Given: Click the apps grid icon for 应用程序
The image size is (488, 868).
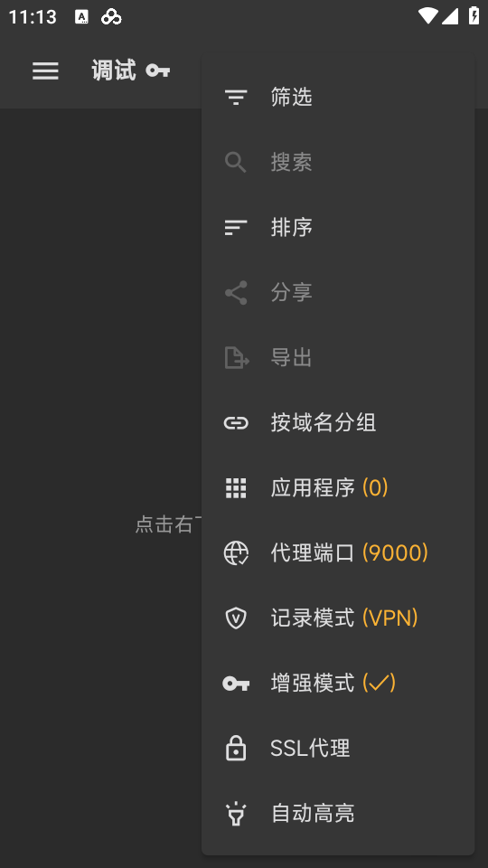Looking at the screenshot, I should coord(236,488).
